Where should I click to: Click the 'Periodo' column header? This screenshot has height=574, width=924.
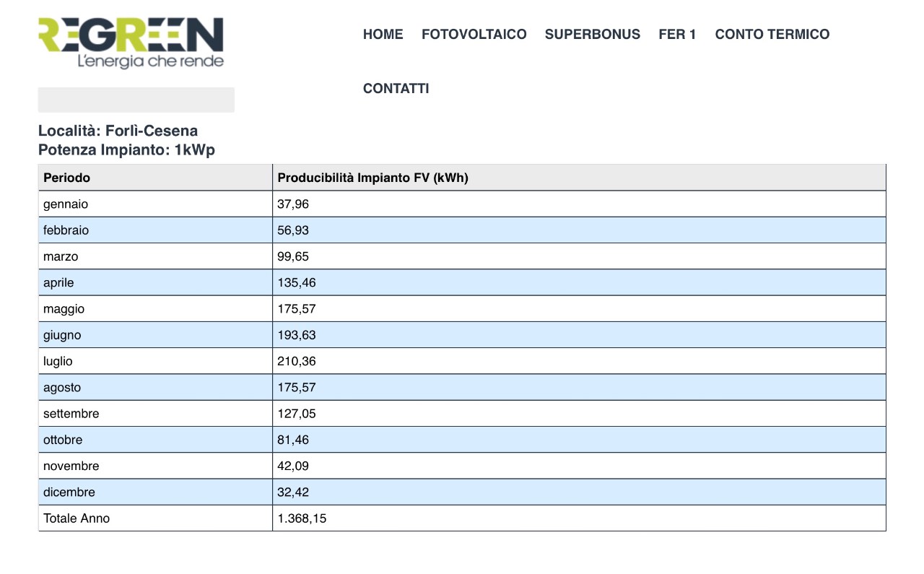pos(155,178)
